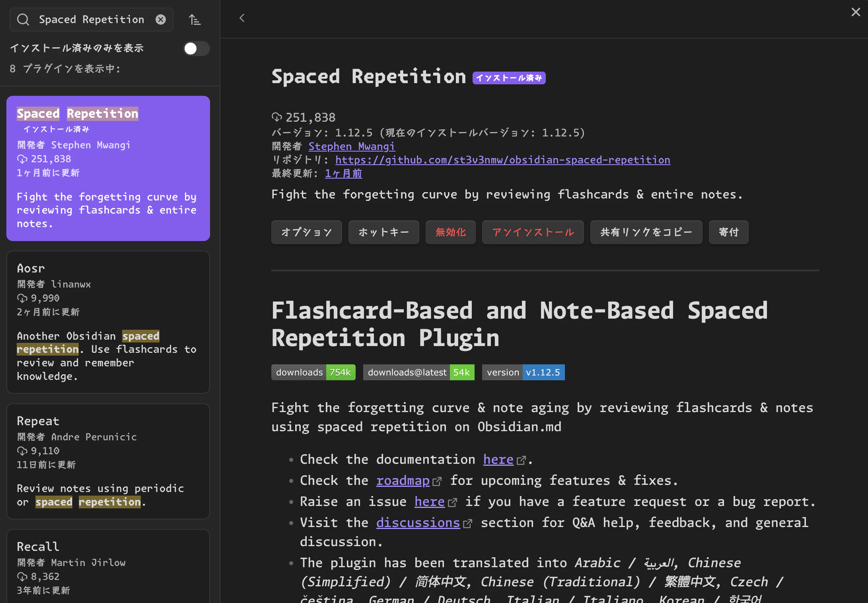Open the plugin sort order menu
Image resolution: width=868 pixels, height=603 pixels.
(x=195, y=19)
